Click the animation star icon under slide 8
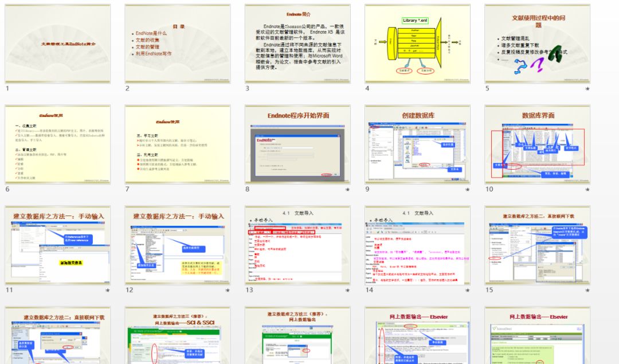The width and height of the screenshot is (619, 364). [347, 190]
